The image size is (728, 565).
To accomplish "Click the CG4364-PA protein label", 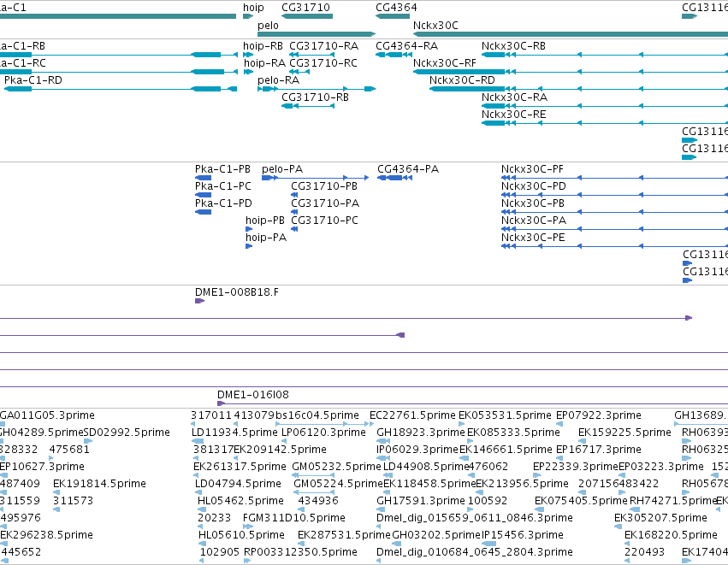I will tap(408, 169).
